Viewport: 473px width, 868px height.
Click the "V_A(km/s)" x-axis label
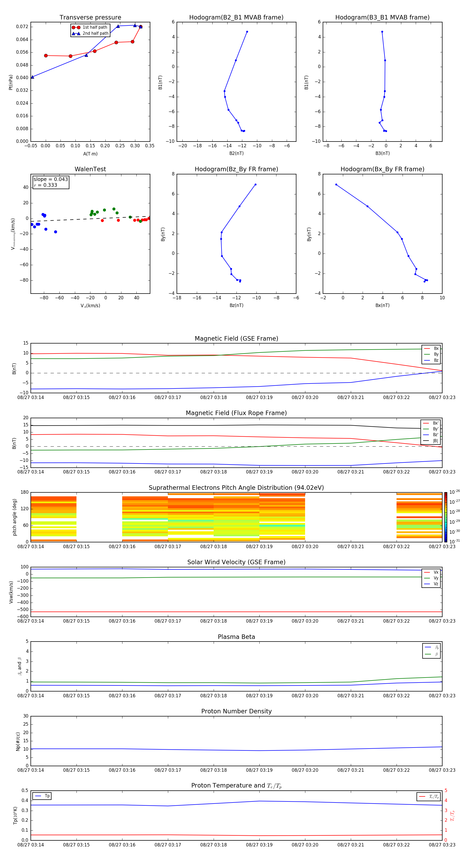90,306
